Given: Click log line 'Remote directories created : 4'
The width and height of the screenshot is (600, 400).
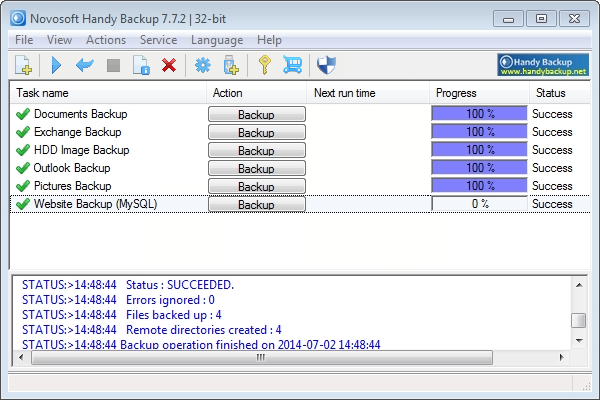Looking at the screenshot, I should pos(152,330).
